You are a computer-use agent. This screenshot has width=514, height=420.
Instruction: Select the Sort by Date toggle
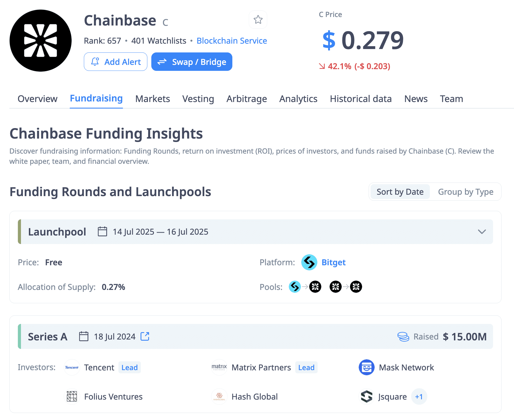coord(400,192)
